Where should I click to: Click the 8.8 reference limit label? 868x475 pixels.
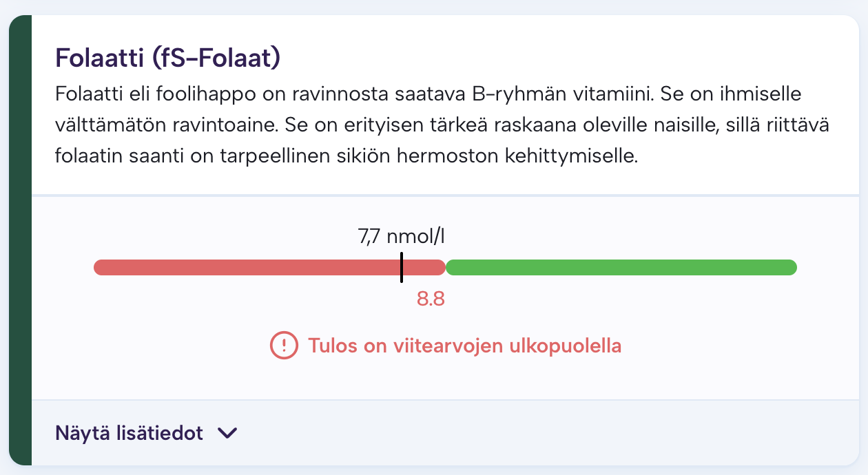pos(431,299)
